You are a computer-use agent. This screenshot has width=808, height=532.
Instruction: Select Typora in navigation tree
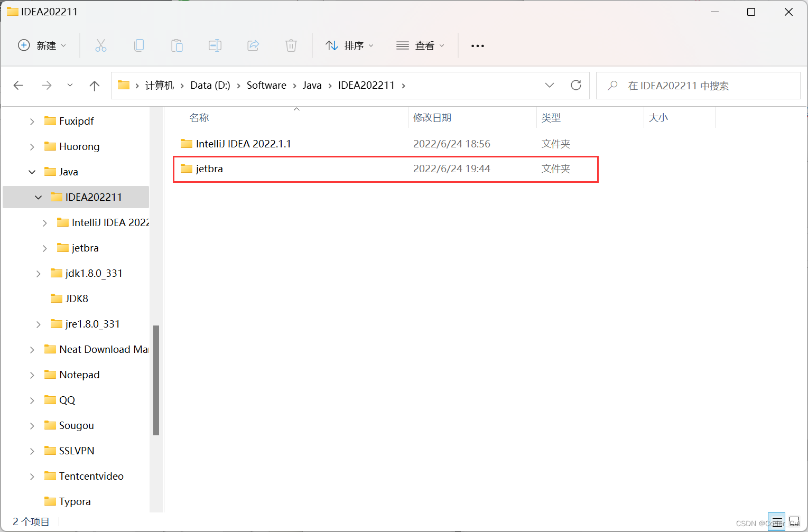click(75, 501)
